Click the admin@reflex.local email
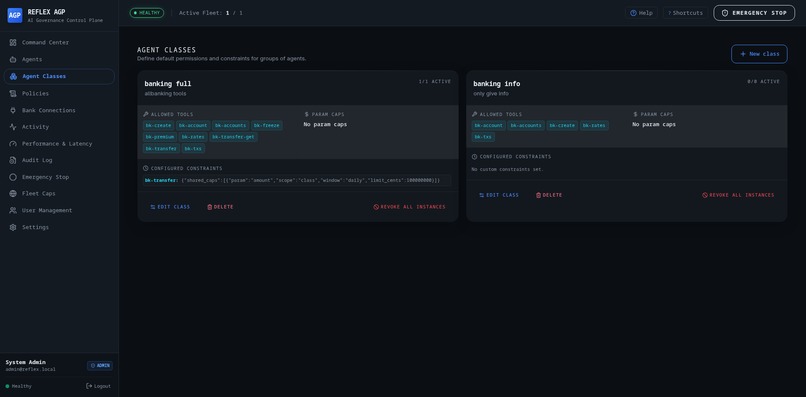 point(31,369)
